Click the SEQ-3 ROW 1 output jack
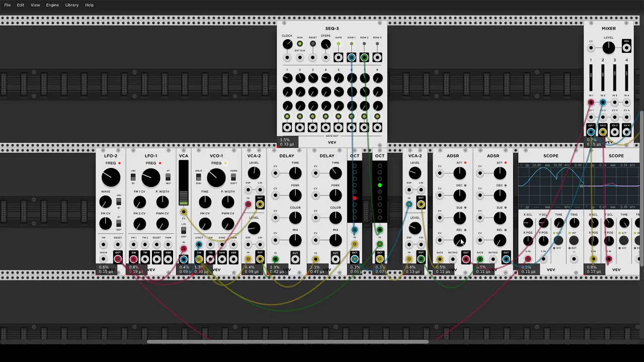This screenshot has height=362, width=644. (351, 57)
